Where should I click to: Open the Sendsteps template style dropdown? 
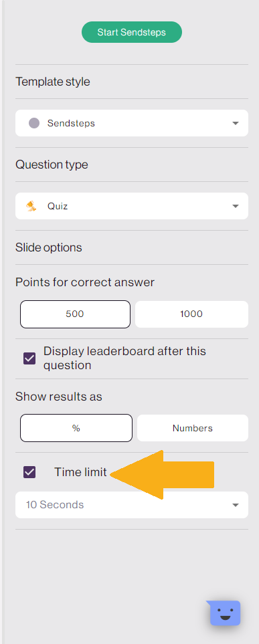point(132,123)
